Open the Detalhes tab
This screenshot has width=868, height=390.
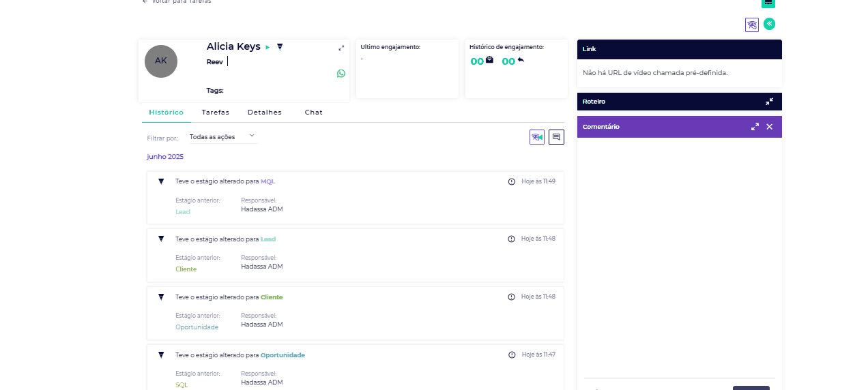(265, 112)
